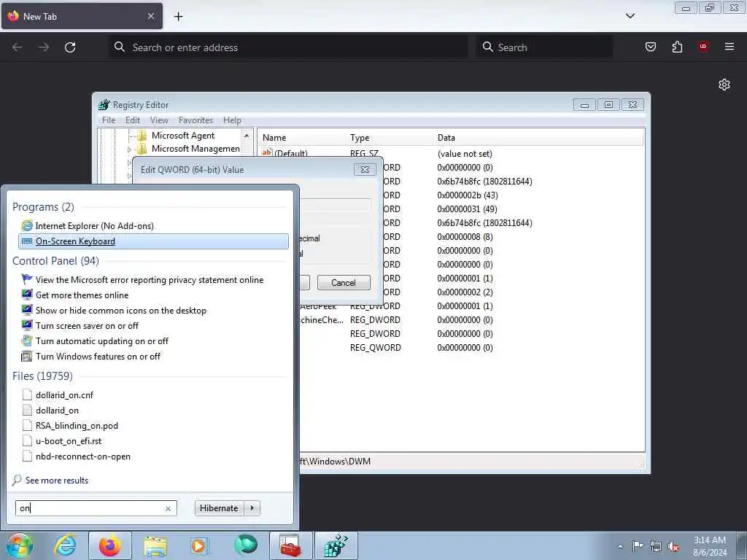This screenshot has height=560, width=747.
Task: Launch Internet Explorer (No Add-ons)
Action: coord(94,226)
